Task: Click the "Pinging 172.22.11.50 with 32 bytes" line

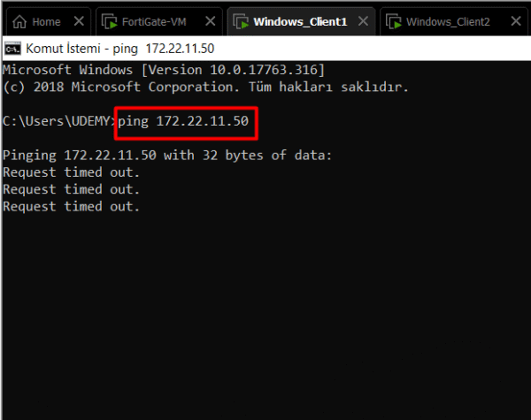Action: pos(167,156)
